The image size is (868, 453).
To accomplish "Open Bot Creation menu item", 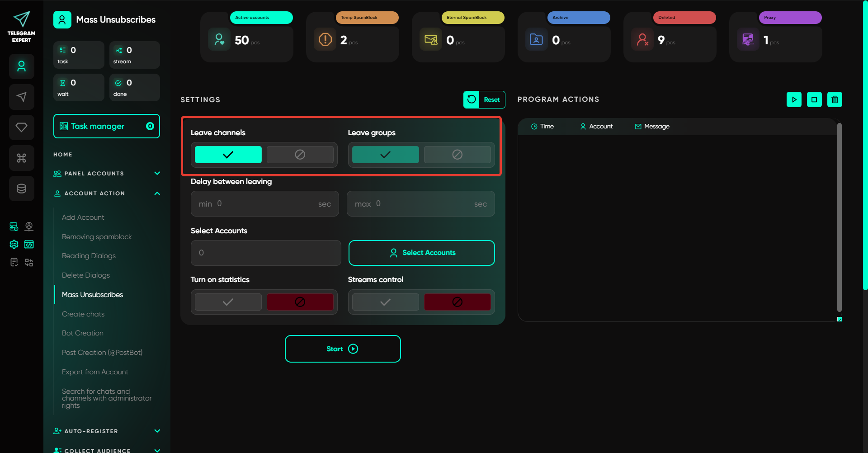I will tap(83, 333).
